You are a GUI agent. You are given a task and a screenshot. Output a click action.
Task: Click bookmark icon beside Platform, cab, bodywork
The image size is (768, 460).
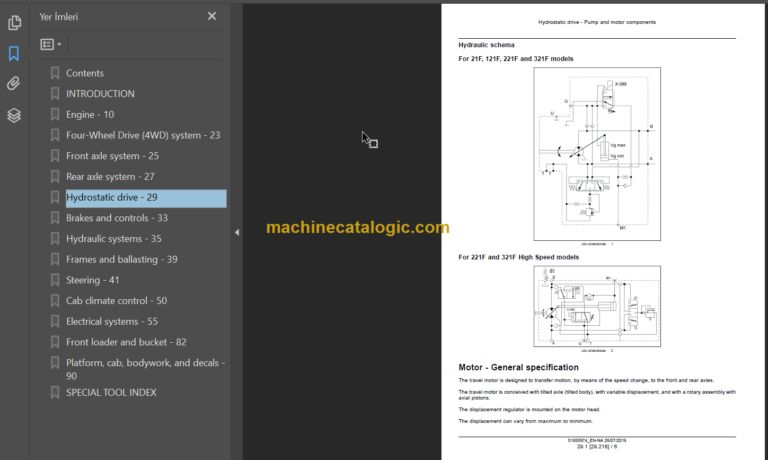(x=55, y=363)
